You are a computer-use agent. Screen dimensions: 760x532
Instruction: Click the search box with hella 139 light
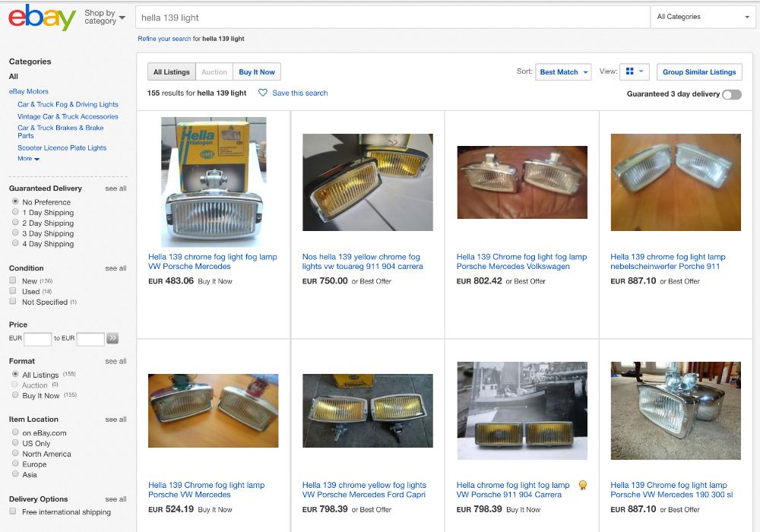coord(393,17)
